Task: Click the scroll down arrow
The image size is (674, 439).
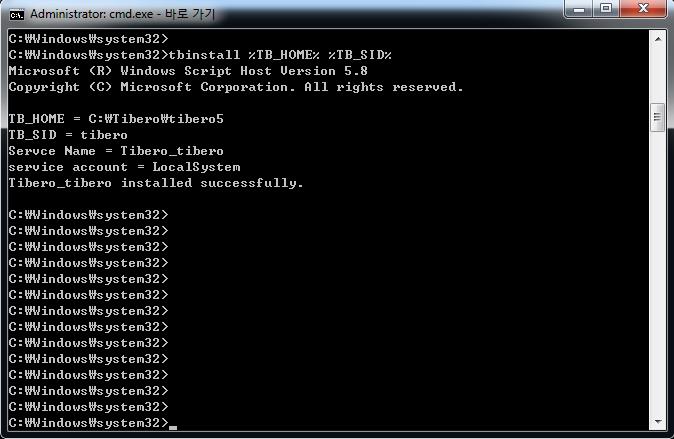Action: [657, 422]
